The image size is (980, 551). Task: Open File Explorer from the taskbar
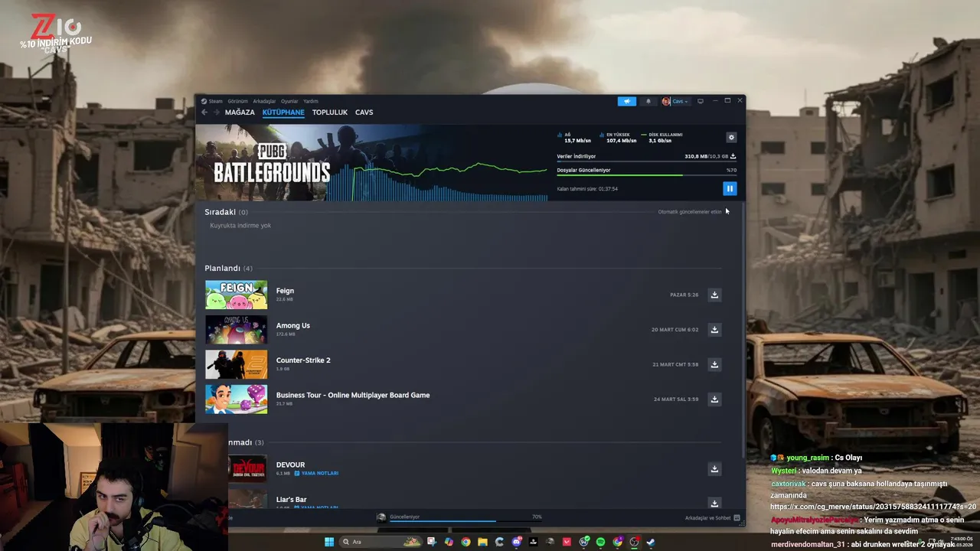point(482,542)
